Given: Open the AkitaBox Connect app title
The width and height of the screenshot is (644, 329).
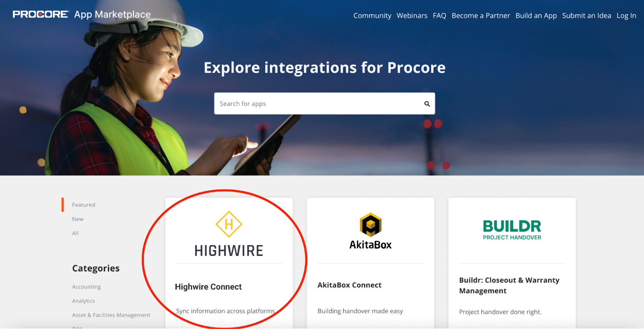Looking at the screenshot, I should point(349,285).
